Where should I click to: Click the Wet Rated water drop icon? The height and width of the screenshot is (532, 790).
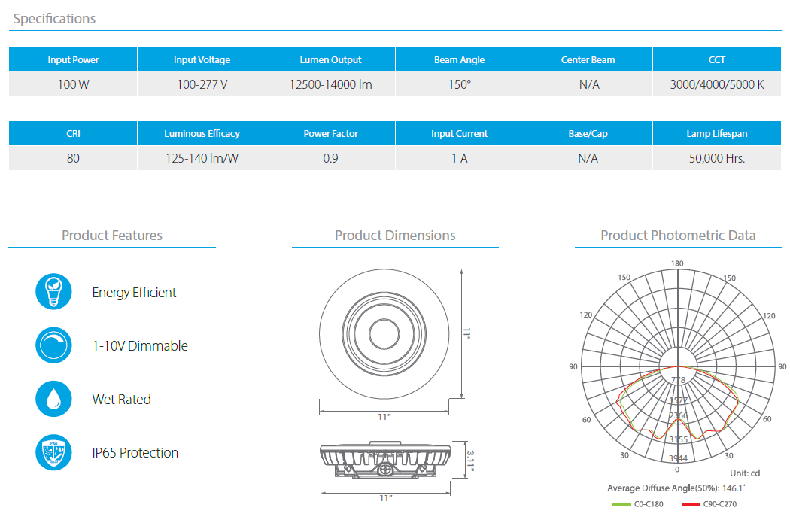click(53, 399)
